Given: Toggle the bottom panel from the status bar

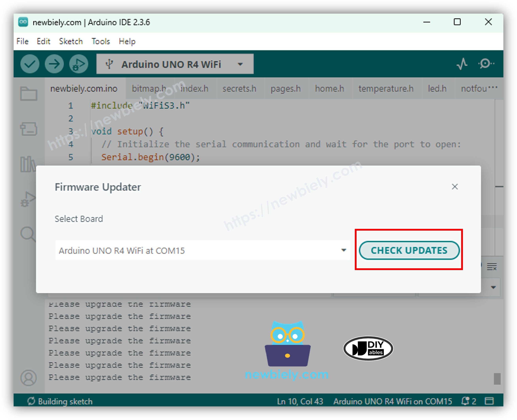Looking at the screenshot, I should (489, 401).
